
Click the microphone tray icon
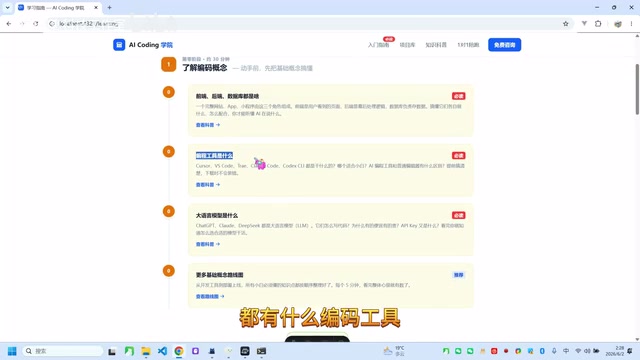pos(554,351)
